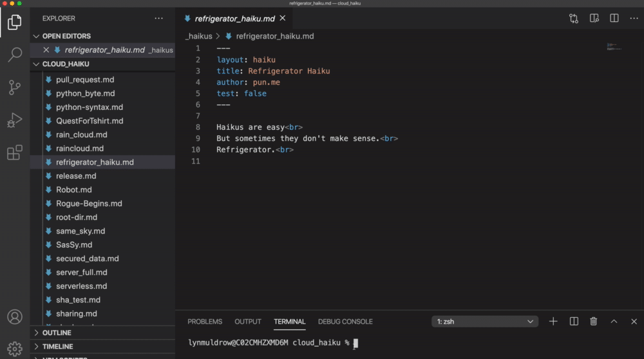This screenshot has height=359, width=644.
Task: Expand the OUTLINE section
Action: [x=102, y=333]
